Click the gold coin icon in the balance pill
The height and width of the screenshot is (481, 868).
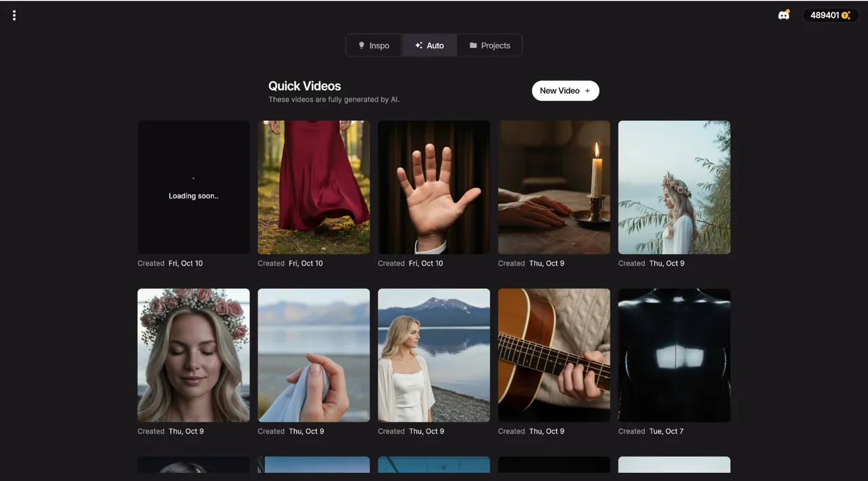[844, 15]
